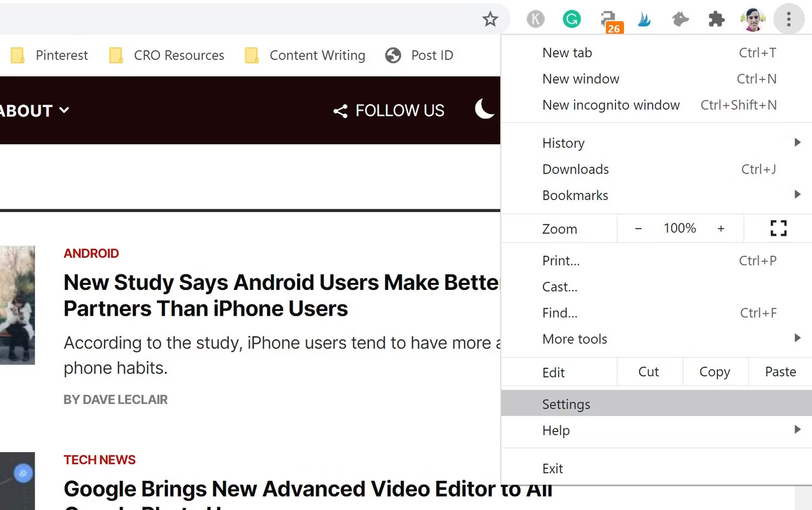The height and width of the screenshot is (510, 812).
Task: Enter fullscreen mode from the Zoom row
Action: coord(778,228)
